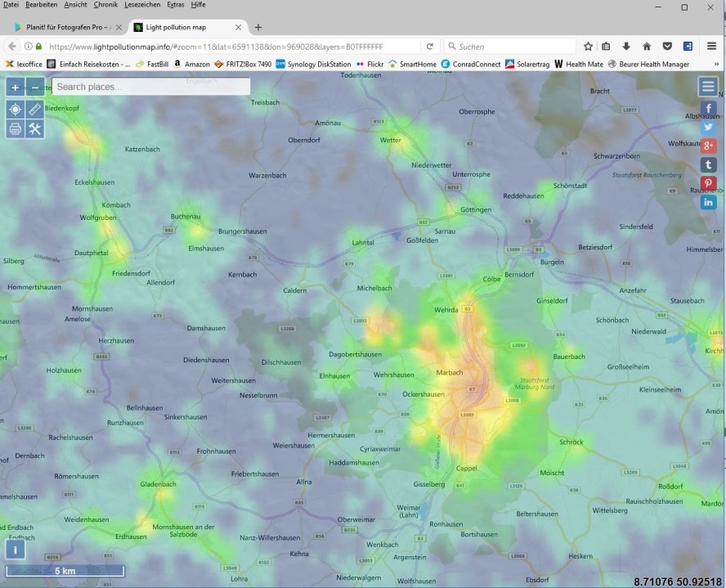Click the Search places input field
The width and height of the screenshot is (726, 588).
click(x=151, y=87)
